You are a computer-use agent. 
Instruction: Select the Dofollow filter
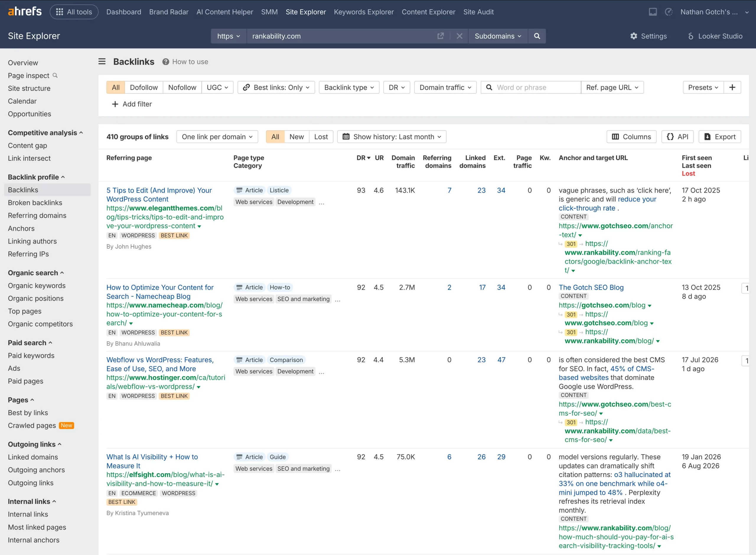[x=144, y=87]
